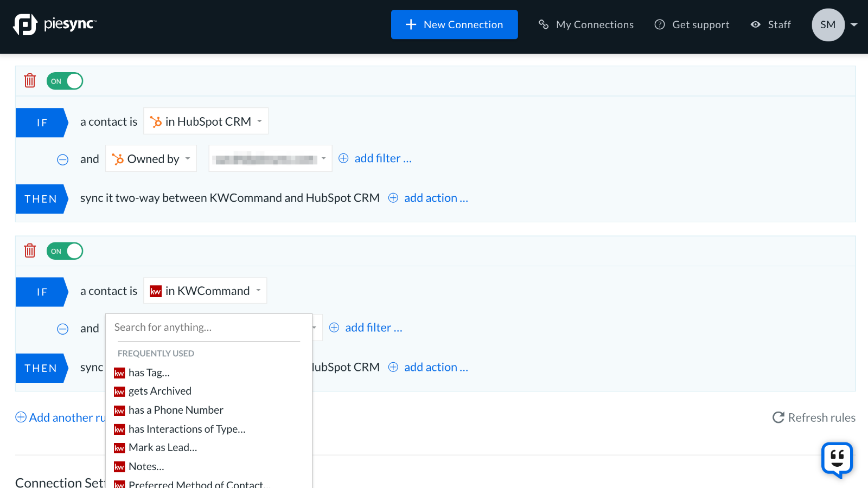Open the in KWCommand dropdown
The image size is (868, 488).
(205, 291)
